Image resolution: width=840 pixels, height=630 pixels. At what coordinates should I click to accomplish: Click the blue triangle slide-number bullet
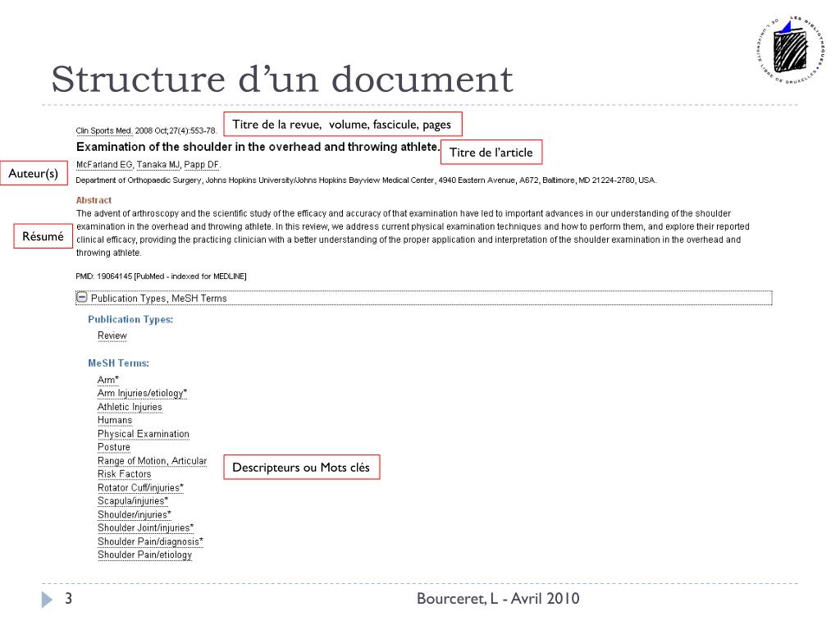[47, 600]
